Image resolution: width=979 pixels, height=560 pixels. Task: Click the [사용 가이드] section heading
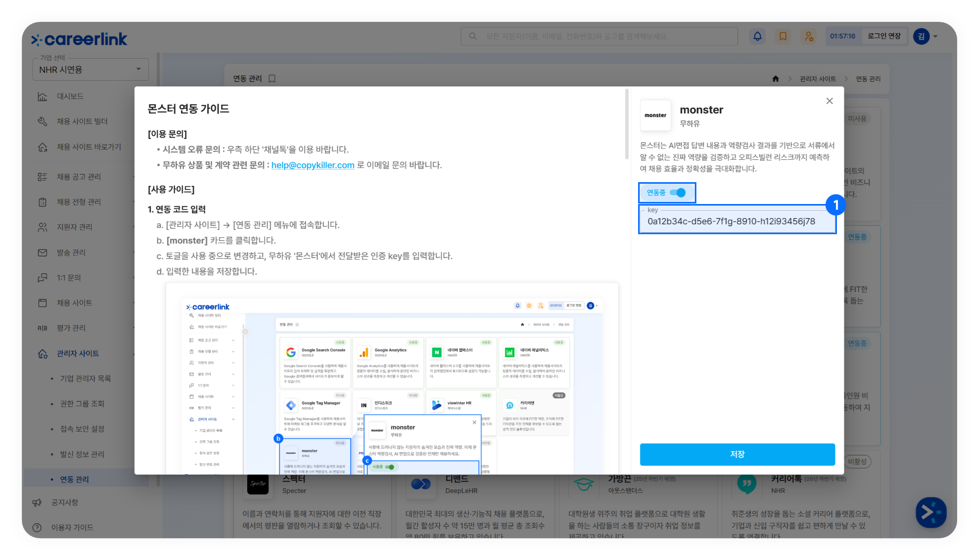coord(171,189)
